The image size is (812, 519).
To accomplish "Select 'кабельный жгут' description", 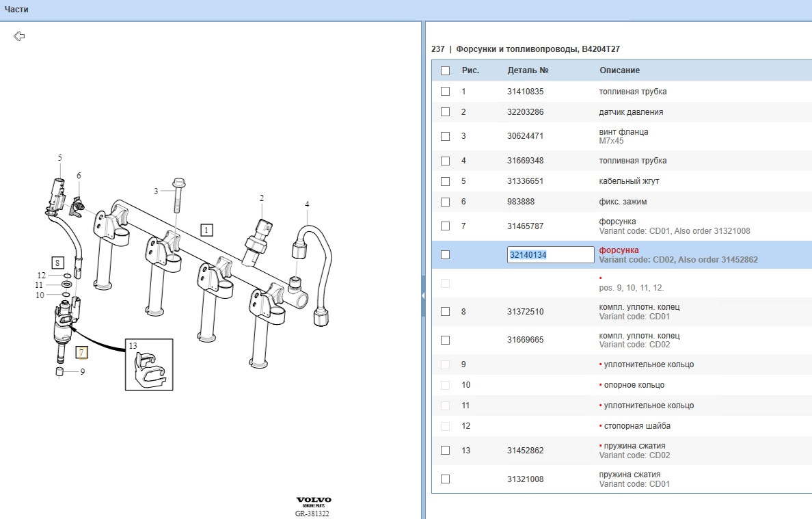I will pos(629,181).
